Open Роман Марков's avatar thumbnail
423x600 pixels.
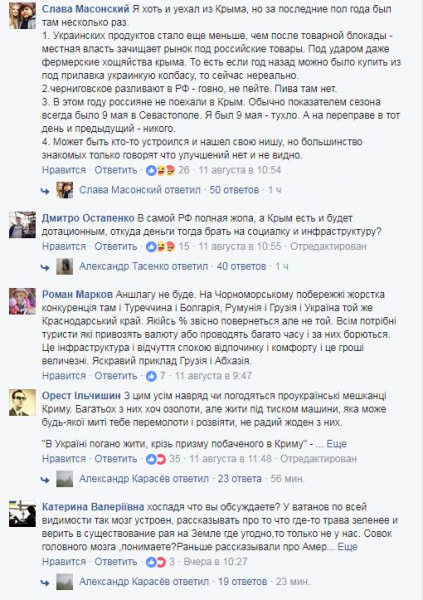[x=23, y=301]
